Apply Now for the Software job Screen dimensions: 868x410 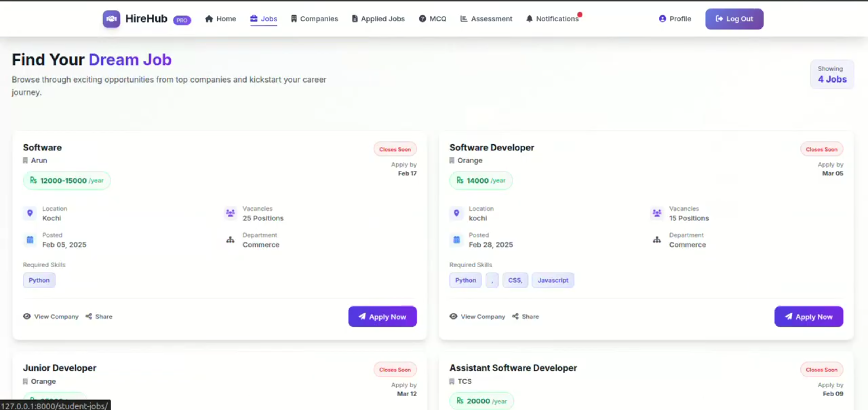382,317
